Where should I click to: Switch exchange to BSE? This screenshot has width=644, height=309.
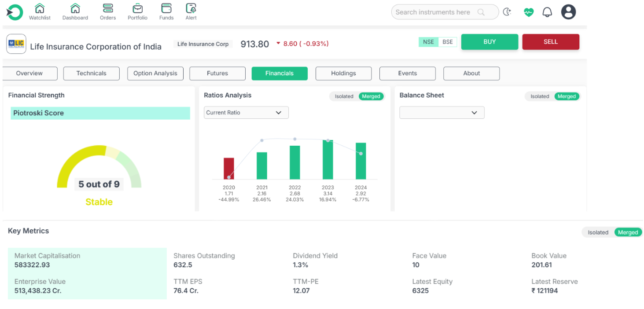pos(447,42)
